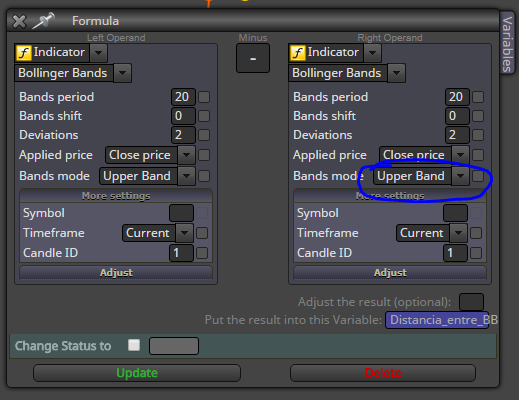Open right operand Bands mode dropdown
This screenshot has height=400, width=519.
[x=460, y=176]
